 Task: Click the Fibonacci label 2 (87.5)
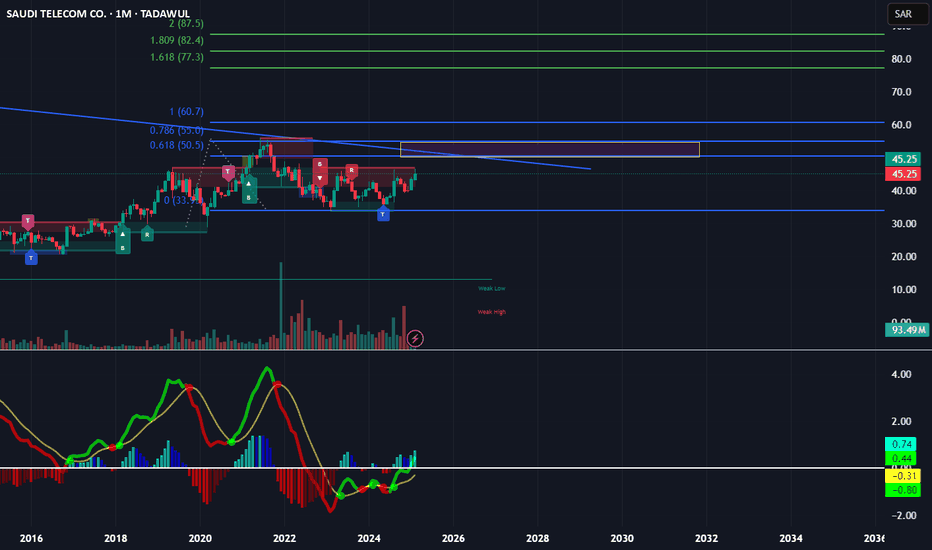click(x=186, y=23)
